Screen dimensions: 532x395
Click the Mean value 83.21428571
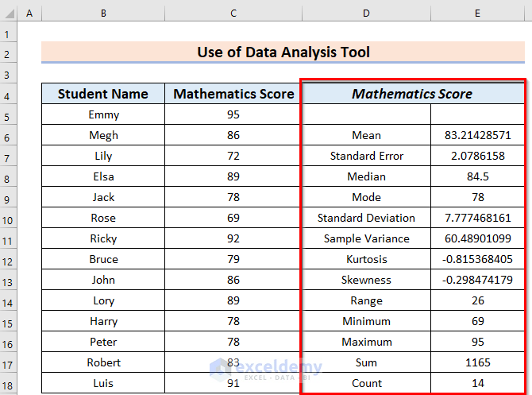[478, 135]
